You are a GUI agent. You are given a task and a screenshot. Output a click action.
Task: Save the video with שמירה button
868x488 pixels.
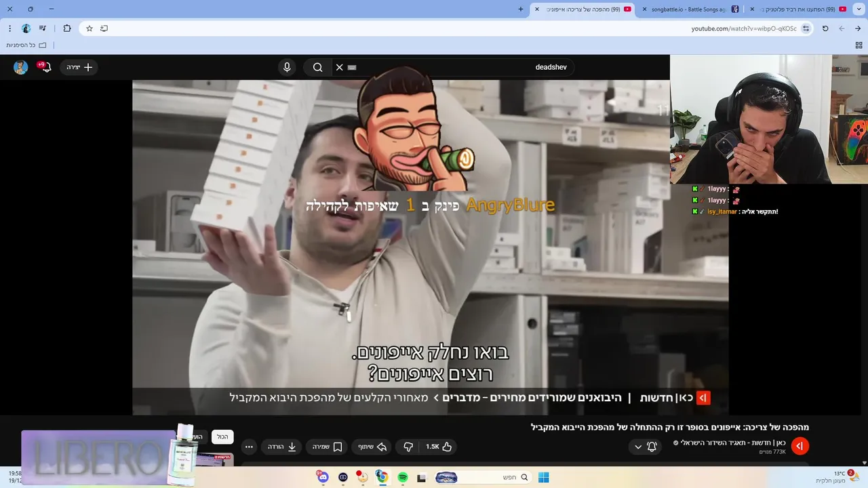pyautogui.click(x=328, y=447)
